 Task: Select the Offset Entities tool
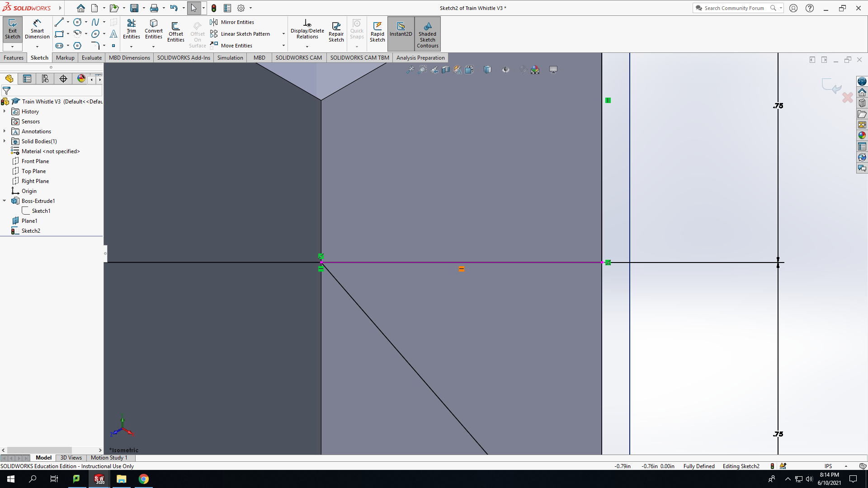[x=175, y=32]
